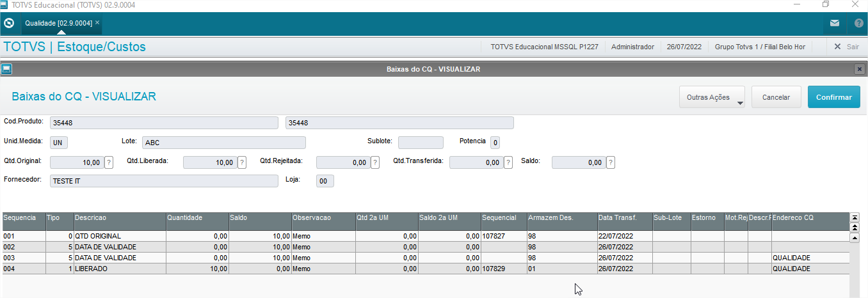Click the Armazem Des. column header
Image resolution: width=868 pixels, height=298 pixels.
[561, 221]
